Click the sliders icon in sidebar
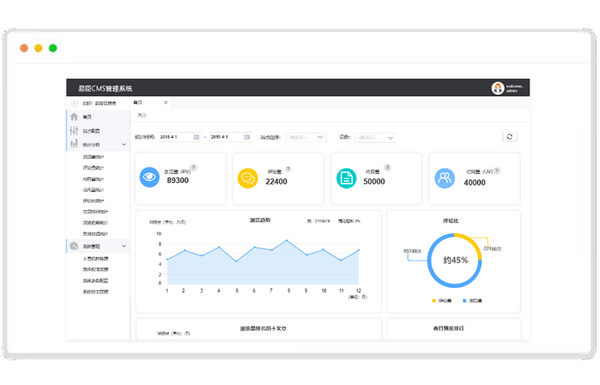 pyautogui.click(x=74, y=131)
